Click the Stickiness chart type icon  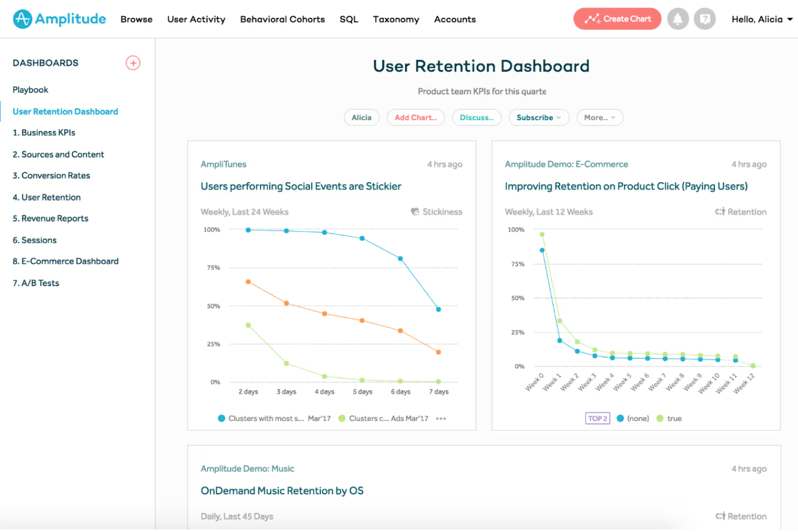(x=415, y=212)
